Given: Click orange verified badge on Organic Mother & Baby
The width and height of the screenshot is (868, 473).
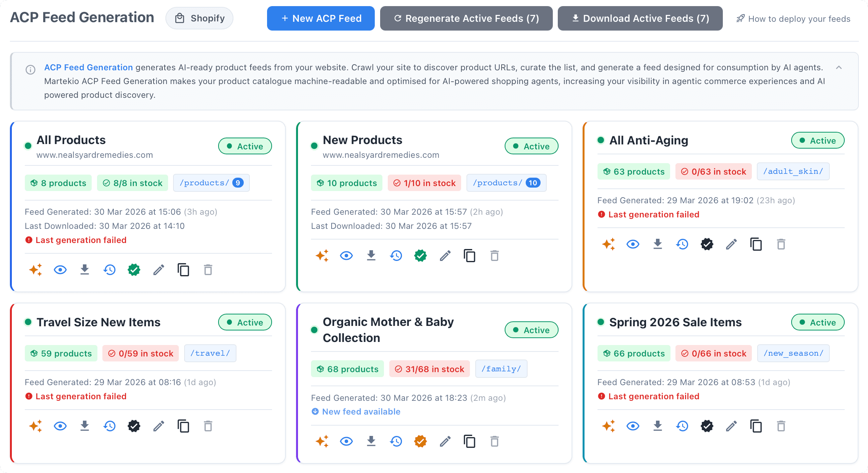Looking at the screenshot, I should pyautogui.click(x=420, y=442).
